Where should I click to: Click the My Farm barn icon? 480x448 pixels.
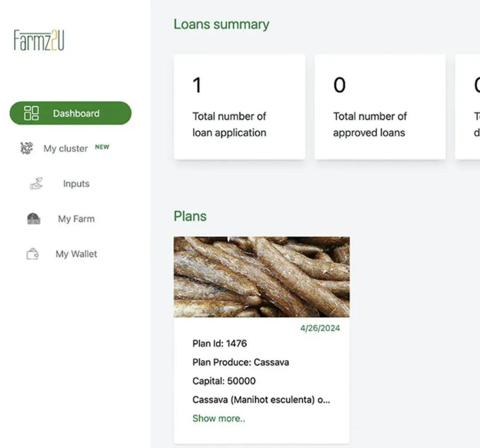pos(33,219)
